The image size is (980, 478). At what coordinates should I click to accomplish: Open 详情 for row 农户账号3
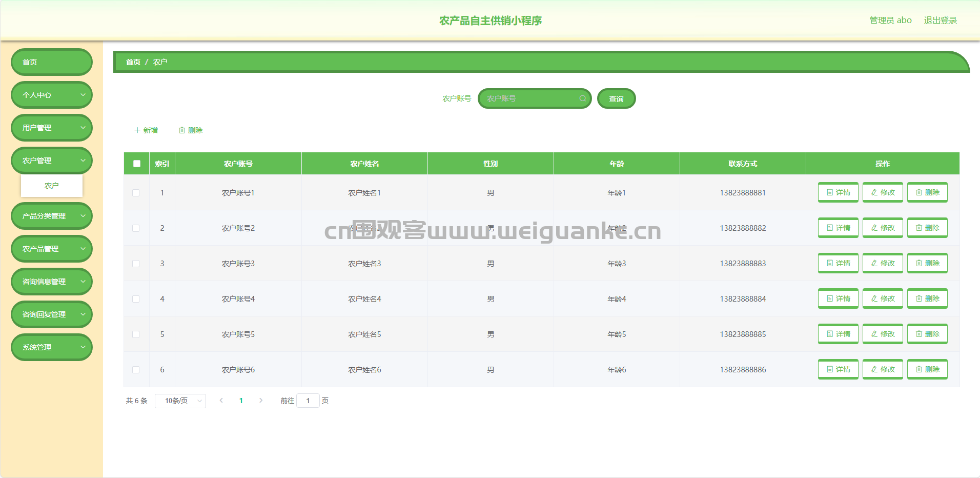point(838,263)
